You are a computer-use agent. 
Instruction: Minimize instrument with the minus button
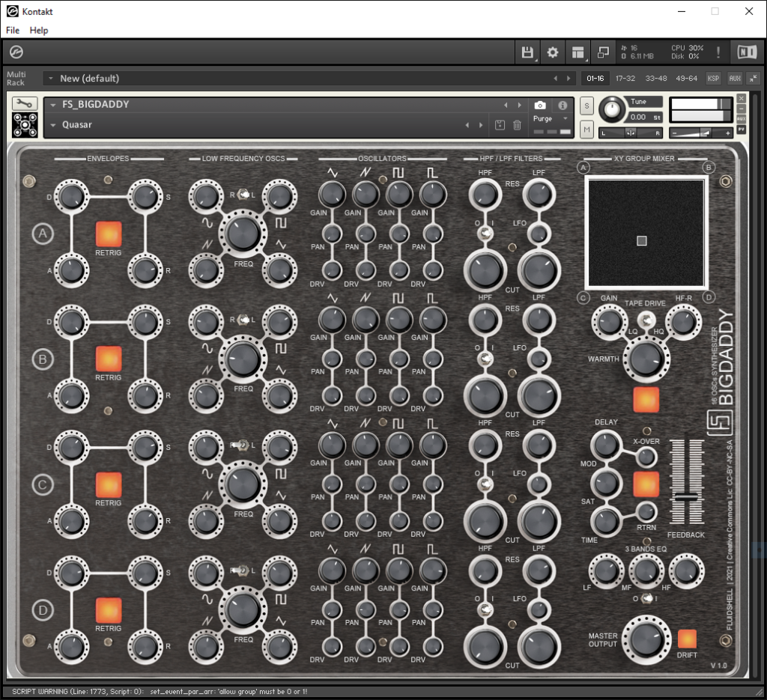742,109
